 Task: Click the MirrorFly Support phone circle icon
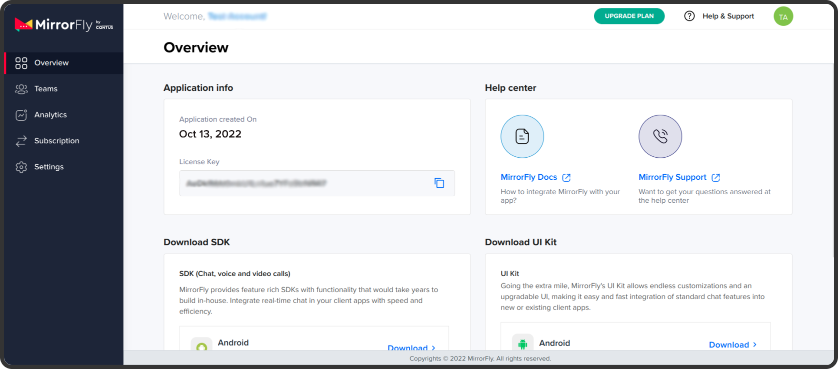[x=660, y=136]
